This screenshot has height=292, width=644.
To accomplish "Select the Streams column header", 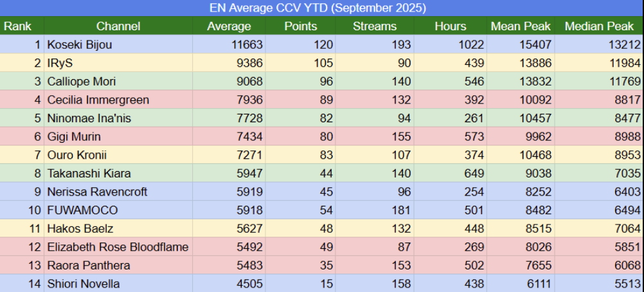I will click(x=375, y=26).
